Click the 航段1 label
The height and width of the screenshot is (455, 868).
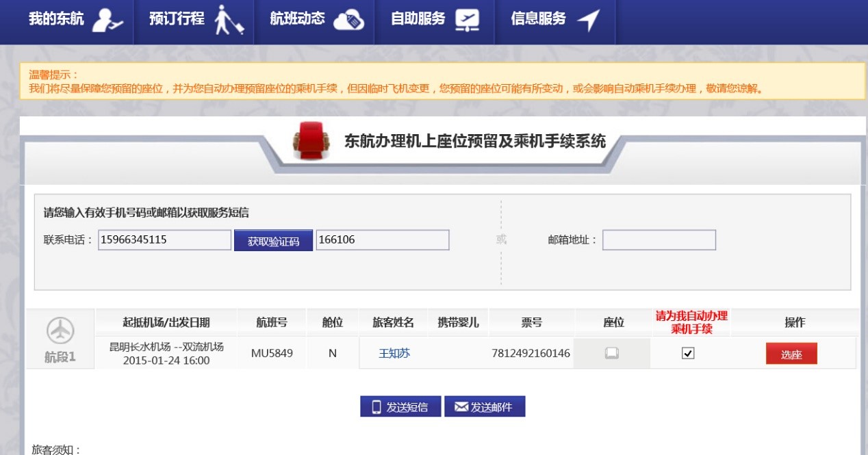[60, 357]
